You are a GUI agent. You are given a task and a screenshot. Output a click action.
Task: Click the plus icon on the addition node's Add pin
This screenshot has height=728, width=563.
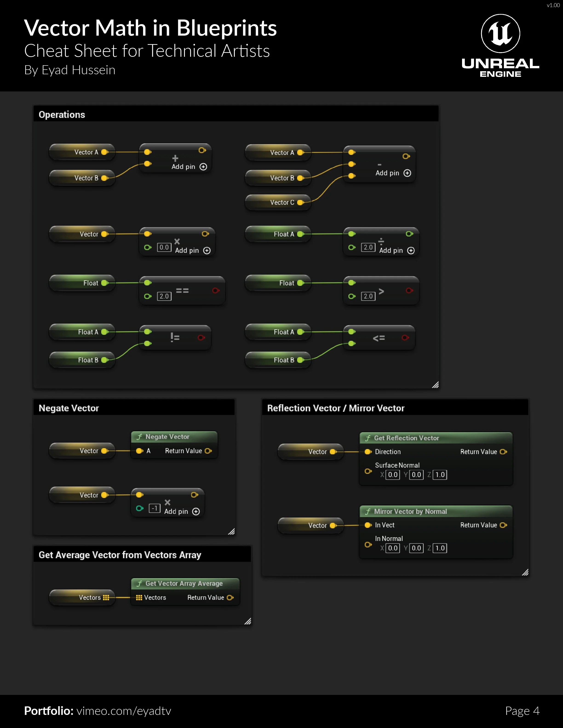click(x=203, y=167)
